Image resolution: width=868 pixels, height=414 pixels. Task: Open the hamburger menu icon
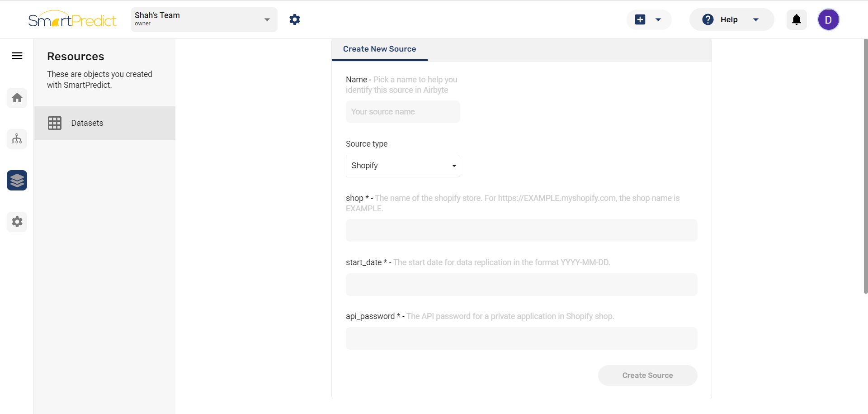(x=17, y=56)
